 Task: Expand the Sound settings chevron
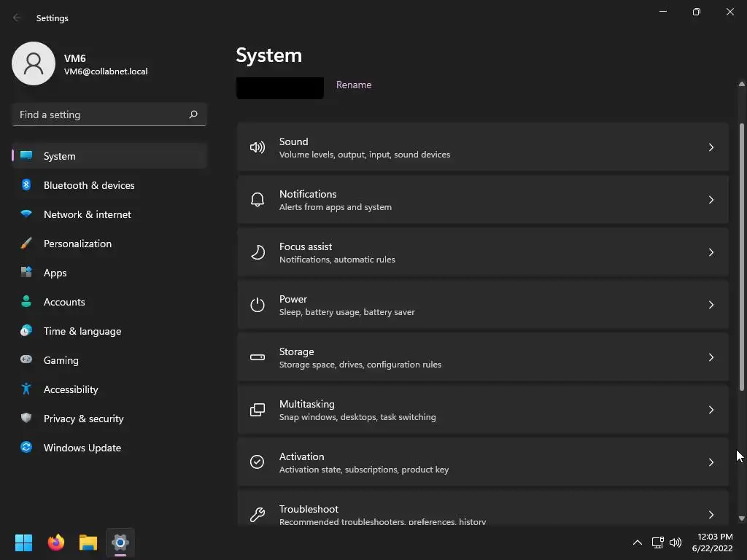tap(711, 147)
